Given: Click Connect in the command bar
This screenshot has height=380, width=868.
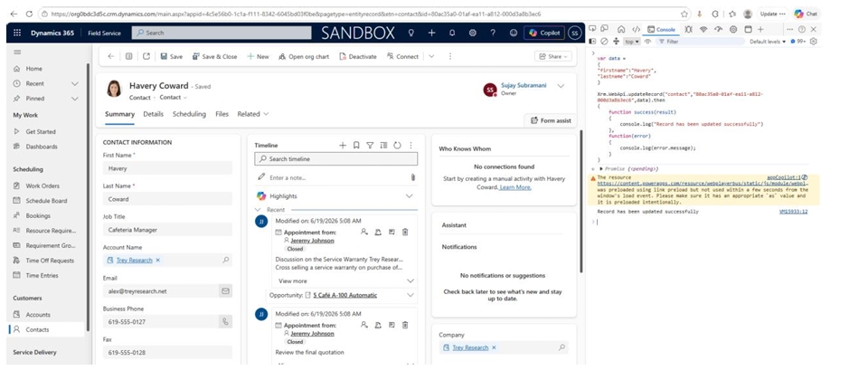Looking at the screenshot, I should (x=402, y=56).
